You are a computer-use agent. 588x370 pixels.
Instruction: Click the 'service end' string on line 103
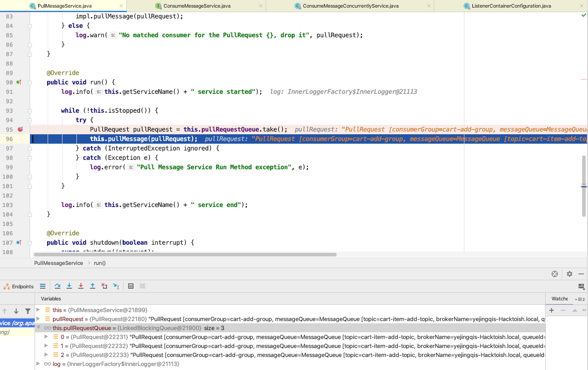coord(217,205)
